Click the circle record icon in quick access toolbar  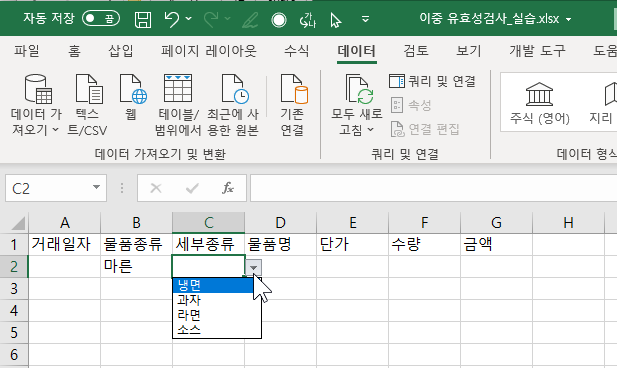pos(279,20)
